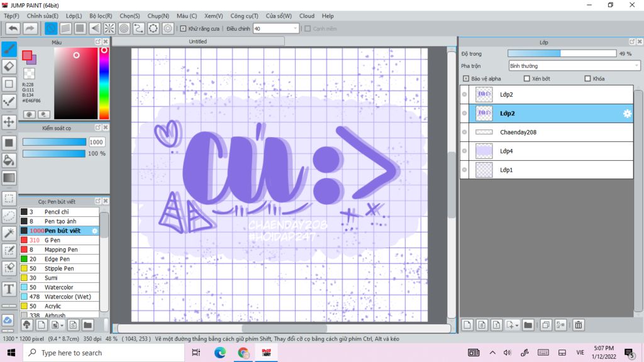Select G Pen brush
This screenshot has height=362, width=644.
[60, 240]
